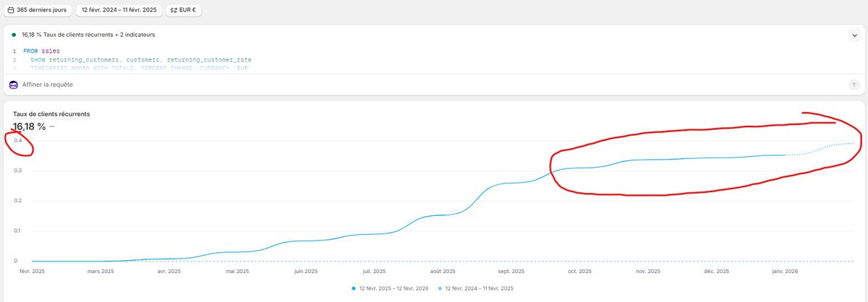The image size is (868, 302).
Task: Click the query title 16,18 % Taux de clients récurrents + 2 indicateurs
Action: (x=88, y=34)
